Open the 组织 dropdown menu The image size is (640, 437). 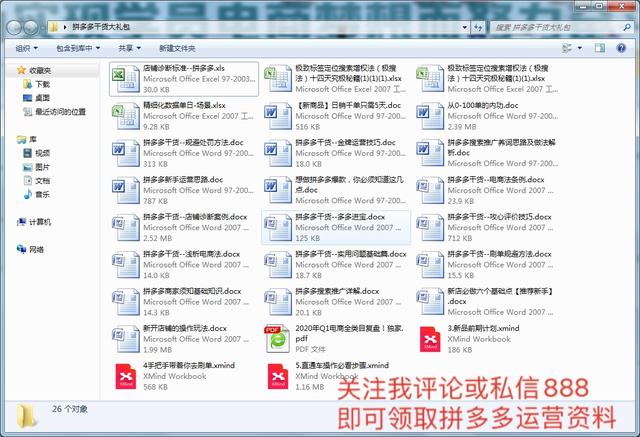tap(27, 48)
